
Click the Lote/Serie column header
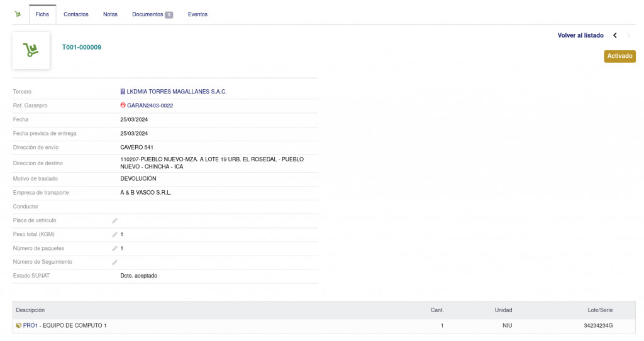600,310
